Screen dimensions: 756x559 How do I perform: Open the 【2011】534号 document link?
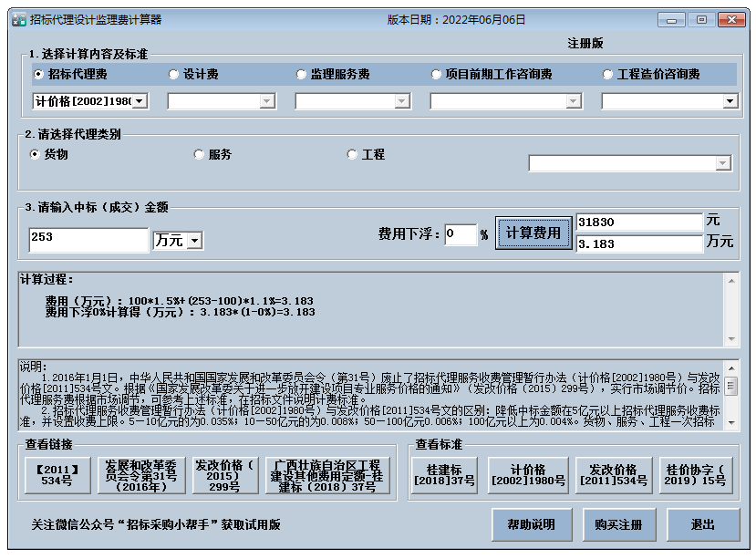click(x=55, y=472)
